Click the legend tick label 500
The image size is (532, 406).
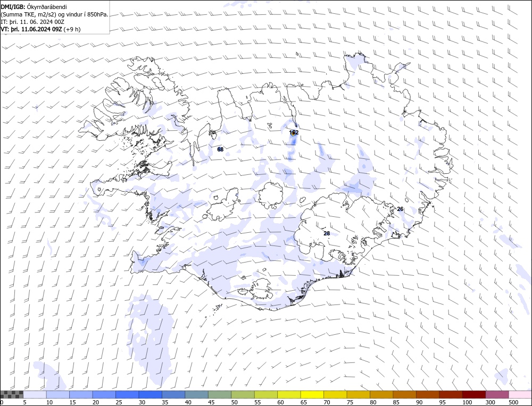click(513, 402)
